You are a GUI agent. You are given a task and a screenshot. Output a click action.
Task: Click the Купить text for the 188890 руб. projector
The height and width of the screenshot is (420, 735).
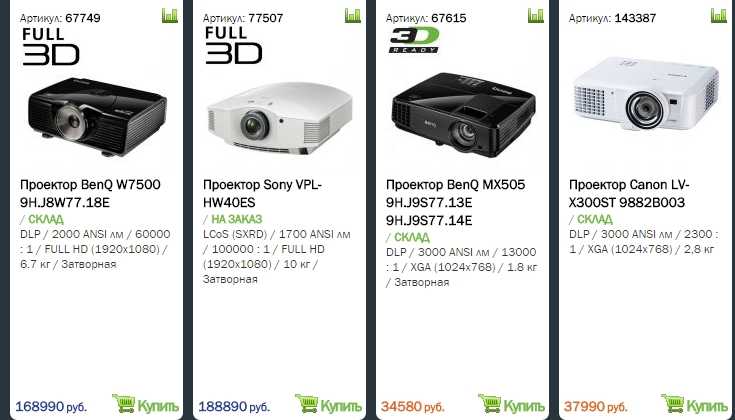click(x=341, y=406)
